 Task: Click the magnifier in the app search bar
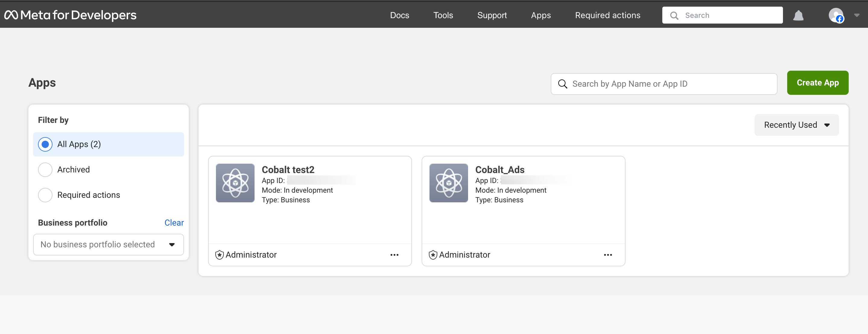pyautogui.click(x=563, y=84)
